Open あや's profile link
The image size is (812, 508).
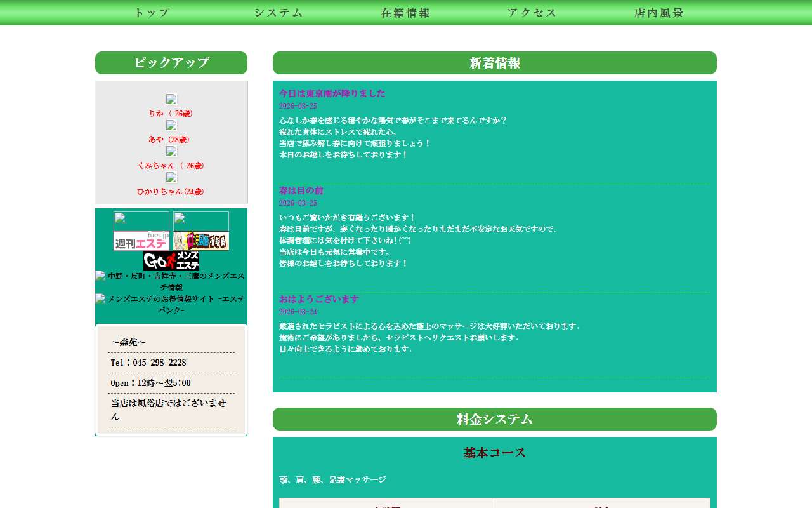[x=171, y=139]
